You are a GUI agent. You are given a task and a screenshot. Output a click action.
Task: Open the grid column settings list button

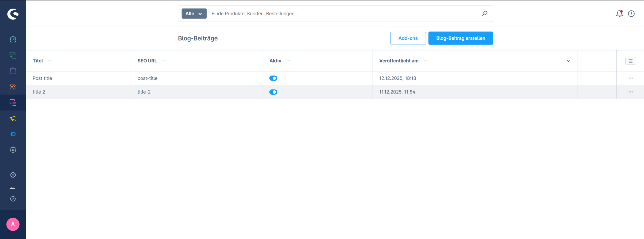(x=630, y=61)
